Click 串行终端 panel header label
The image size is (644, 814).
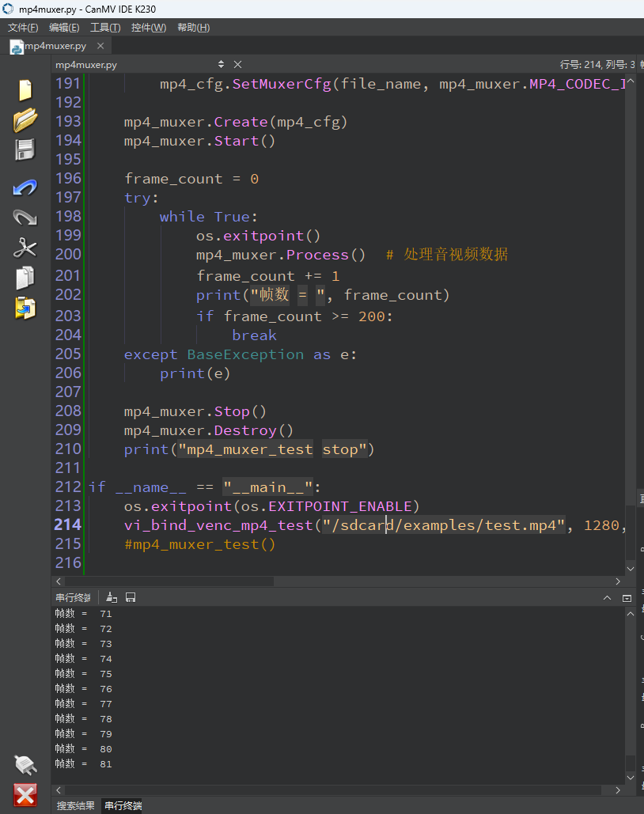pyautogui.click(x=74, y=597)
